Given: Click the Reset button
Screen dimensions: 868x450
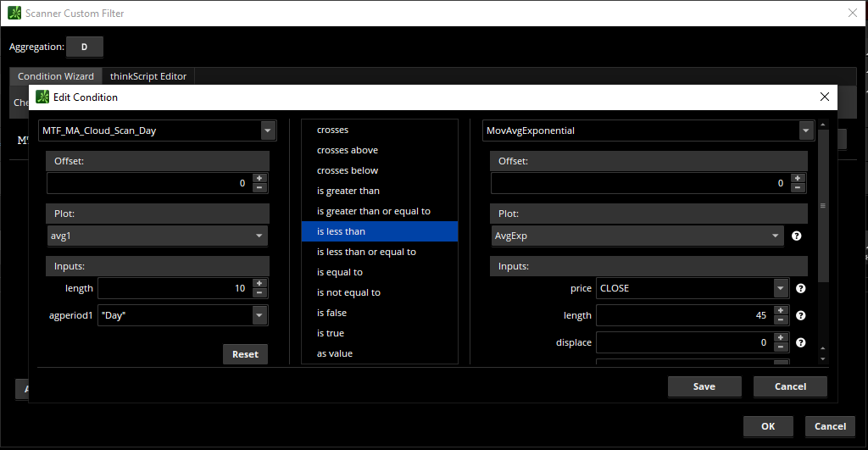Looking at the screenshot, I should (245, 354).
